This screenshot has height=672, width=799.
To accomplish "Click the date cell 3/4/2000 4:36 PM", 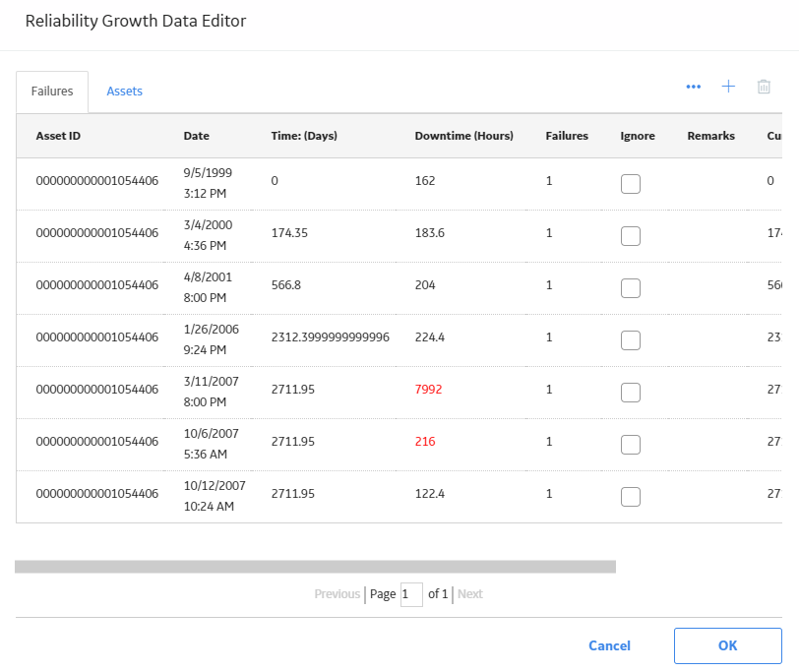I will pyautogui.click(x=208, y=235).
